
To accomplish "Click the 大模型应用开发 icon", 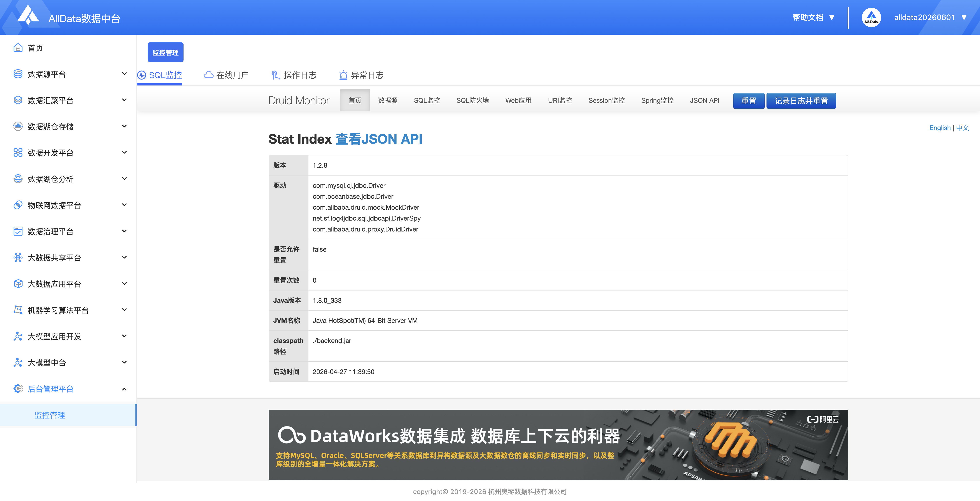I will pos(18,336).
